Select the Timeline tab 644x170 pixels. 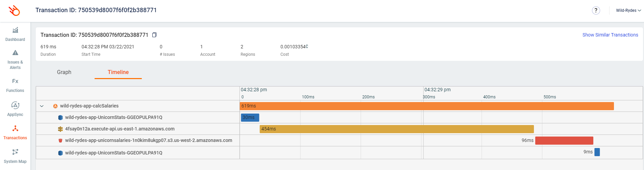(x=118, y=72)
